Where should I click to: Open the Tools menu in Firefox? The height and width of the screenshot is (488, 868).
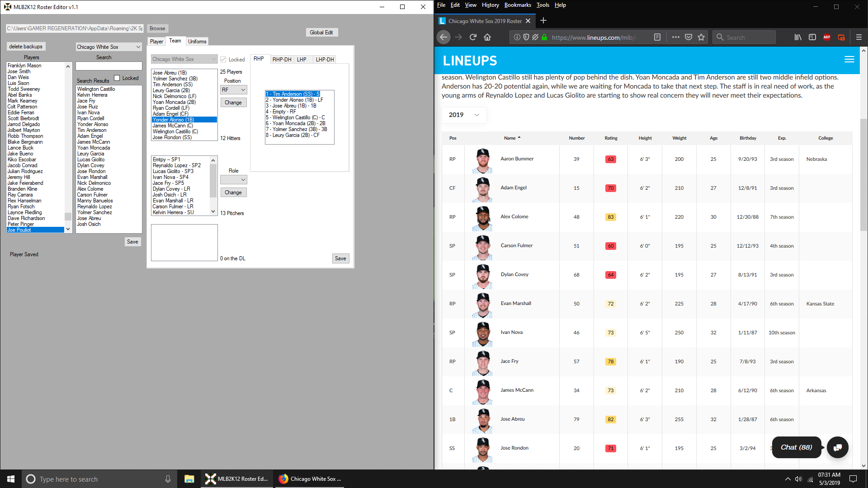[542, 5]
